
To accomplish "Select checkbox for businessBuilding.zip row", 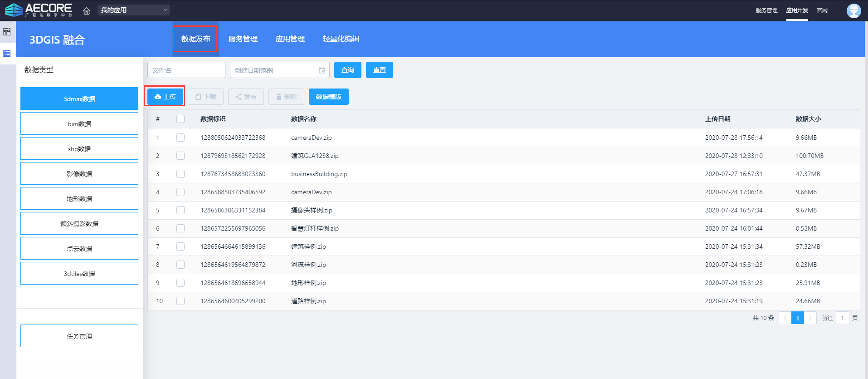I will click(180, 174).
